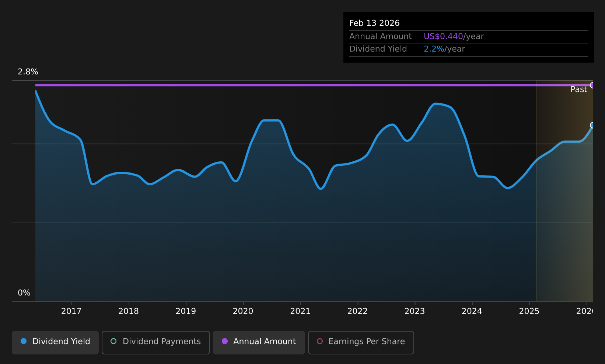
Task: Click the 2017 x-axis label
Action: [71, 311]
